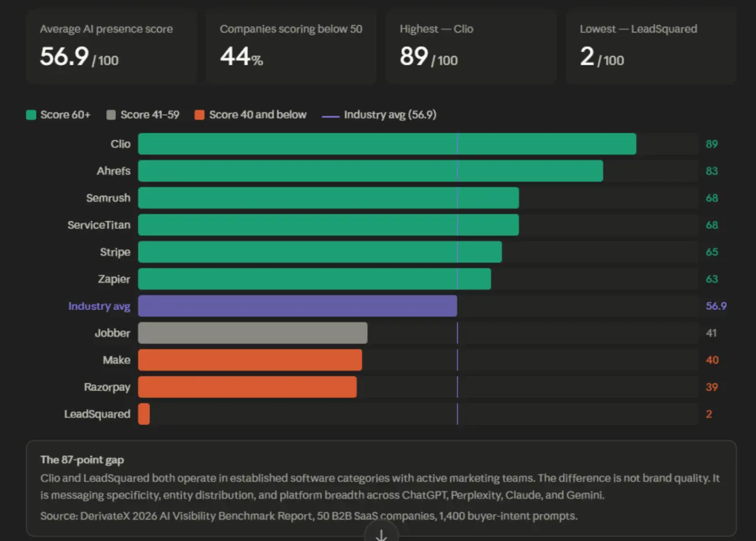Click the score value 83 for Ahrefs
Screen dimensions: 756x541
[712, 171]
